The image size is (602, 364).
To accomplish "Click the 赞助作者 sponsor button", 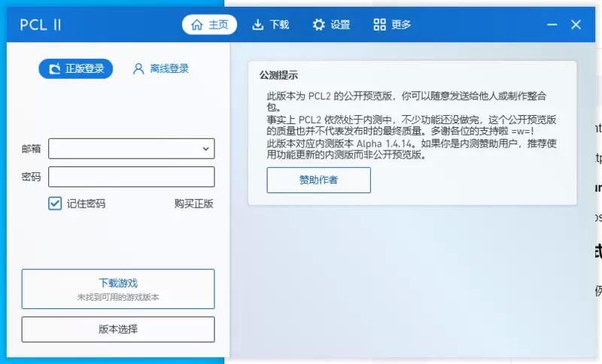I will [x=318, y=180].
